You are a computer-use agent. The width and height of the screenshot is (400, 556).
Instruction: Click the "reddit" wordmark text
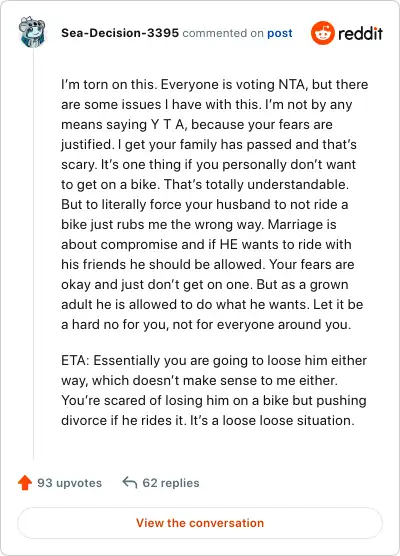[x=360, y=33]
